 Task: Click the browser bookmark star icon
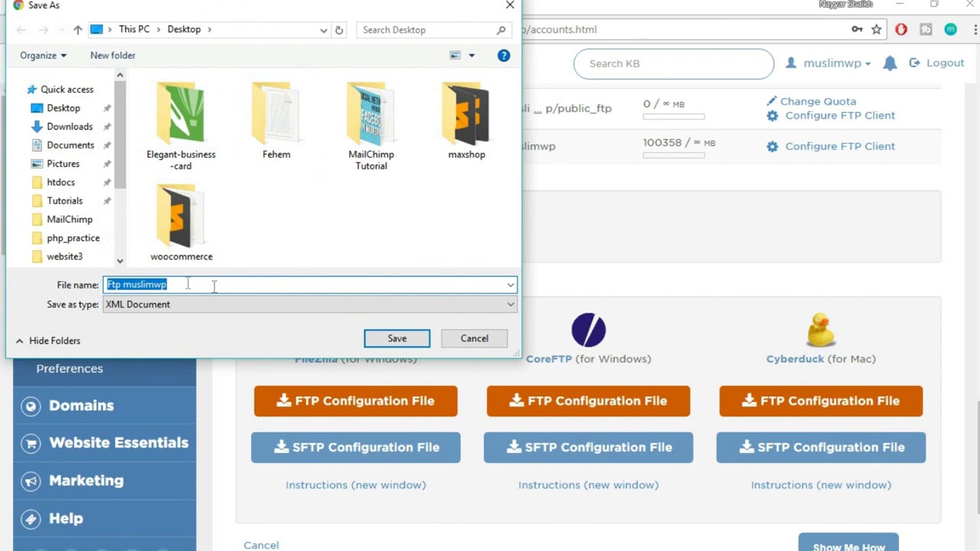point(877,29)
